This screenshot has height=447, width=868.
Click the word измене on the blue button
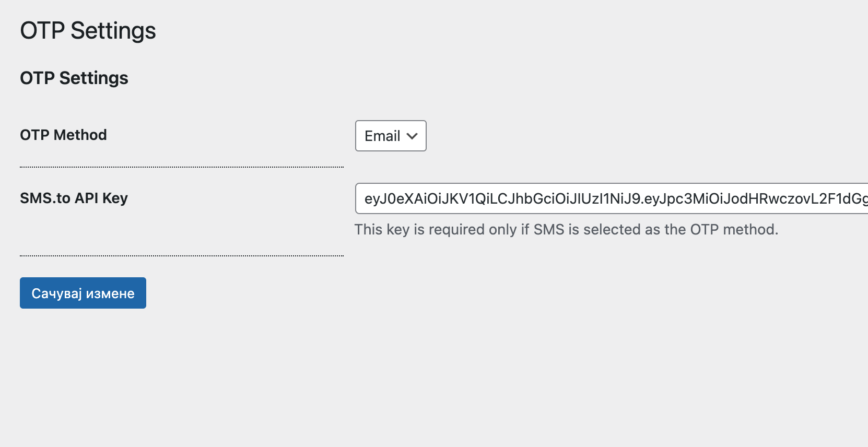(110, 293)
